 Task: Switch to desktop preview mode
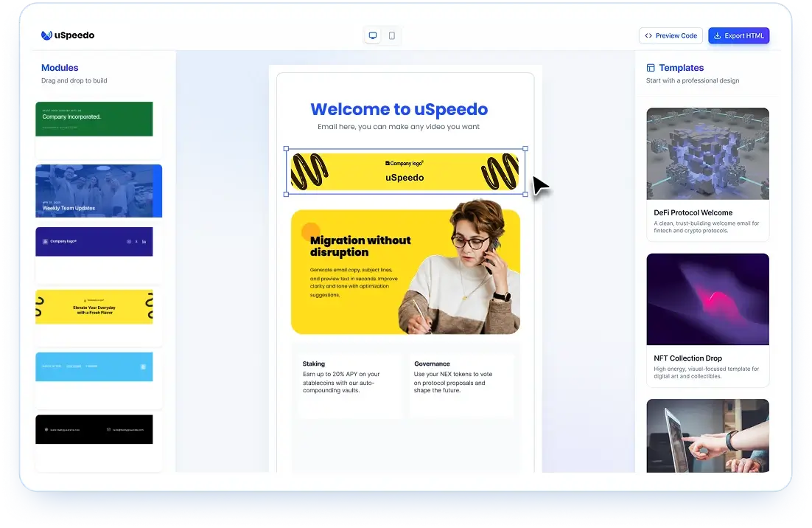click(373, 35)
